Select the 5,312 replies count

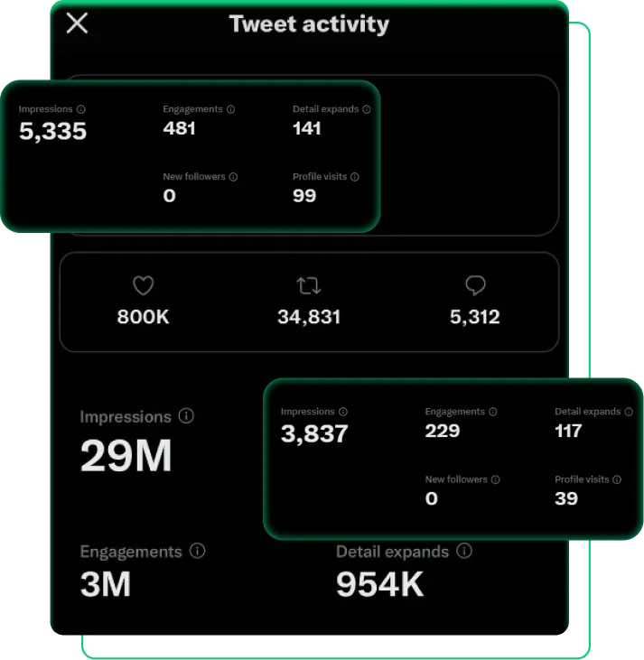[x=475, y=317]
